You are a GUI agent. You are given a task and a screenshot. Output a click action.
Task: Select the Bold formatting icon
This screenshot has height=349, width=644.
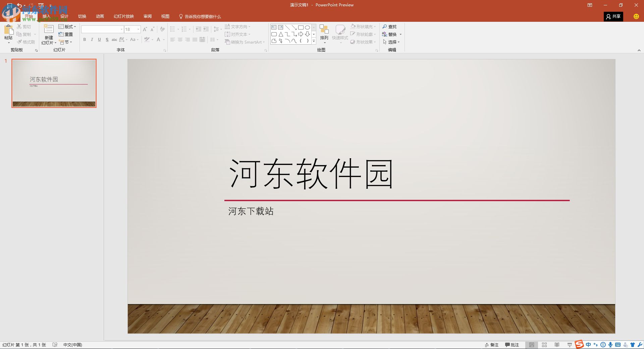[x=85, y=40]
